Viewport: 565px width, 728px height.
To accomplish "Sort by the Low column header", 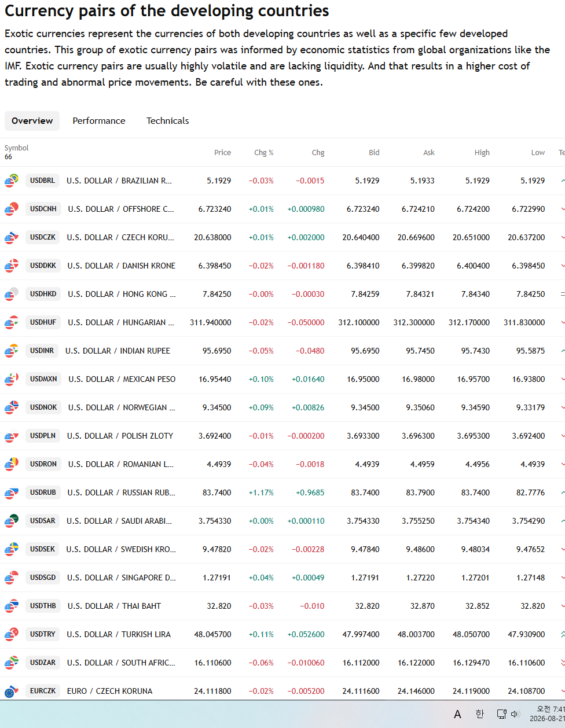I will click(538, 153).
